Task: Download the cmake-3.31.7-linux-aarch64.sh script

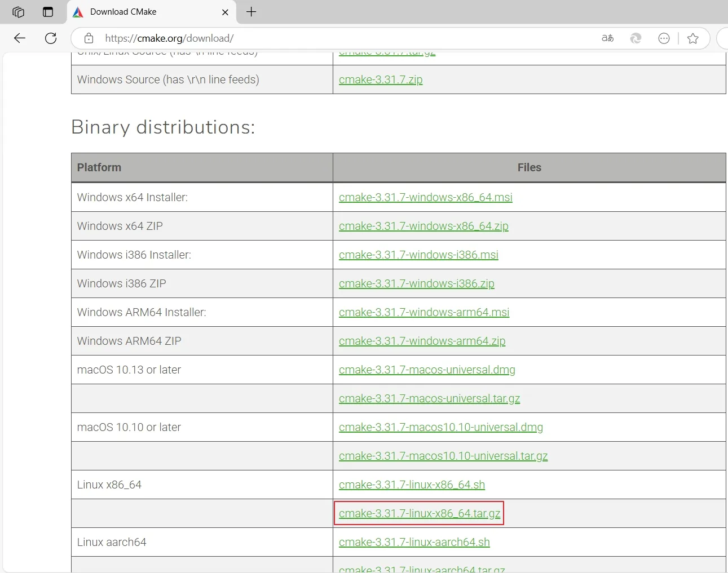Action: (414, 542)
